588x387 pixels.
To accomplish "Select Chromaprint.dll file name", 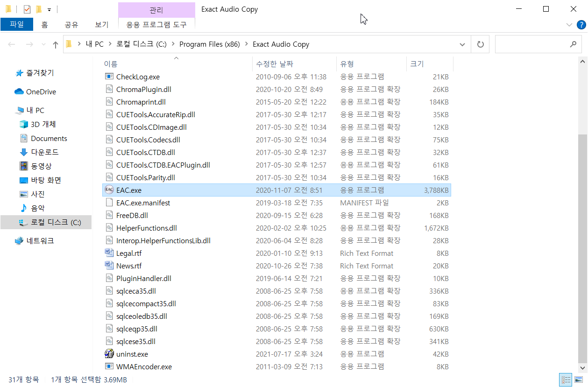I will pyautogui.click(x=141, y=102).
